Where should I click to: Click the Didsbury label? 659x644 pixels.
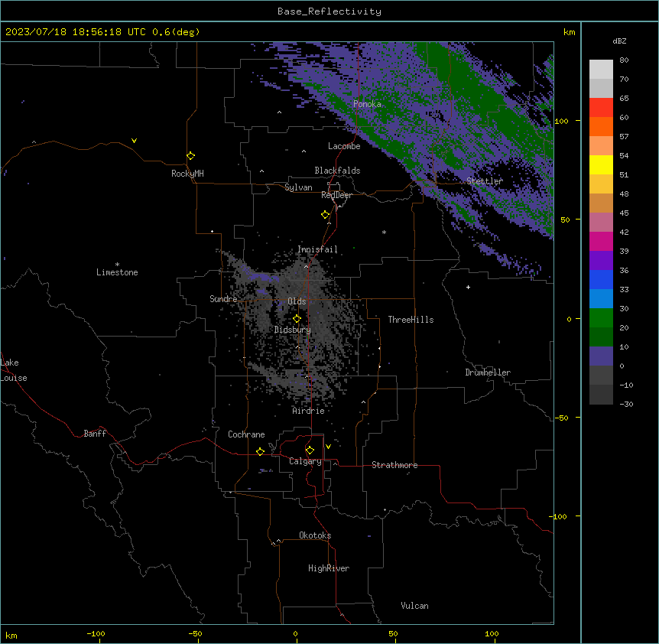pyautogui.click(x=293, y=330)
